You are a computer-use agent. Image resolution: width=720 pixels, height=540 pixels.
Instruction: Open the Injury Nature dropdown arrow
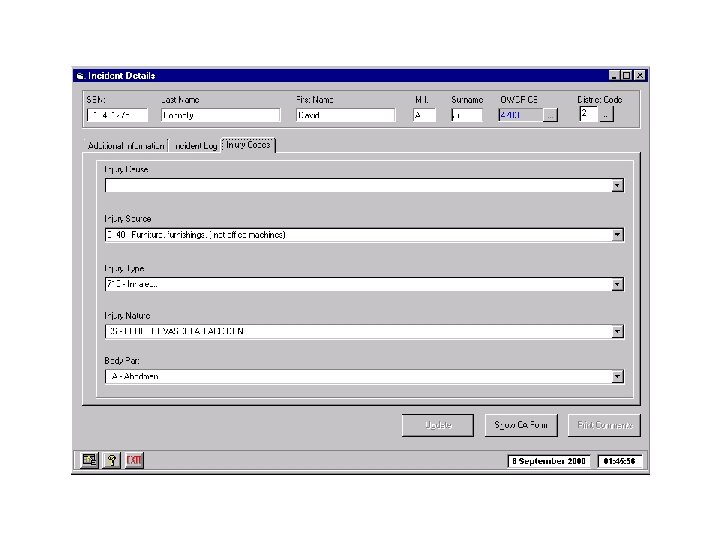pos(618,331)
